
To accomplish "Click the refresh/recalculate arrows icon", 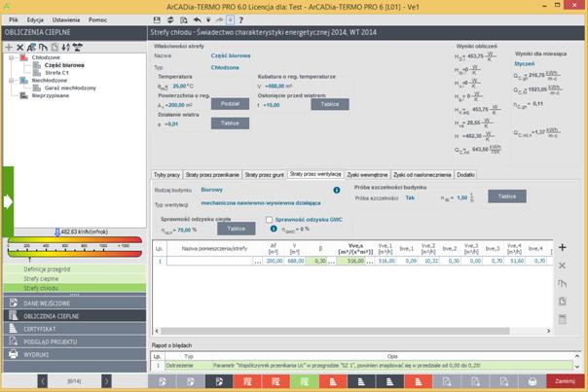I will coord(170,19).
